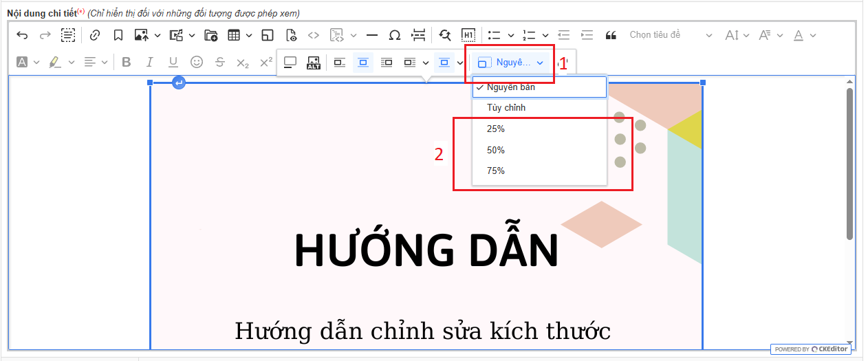Toggle image caption on
This screenshot has width=868, height=361.
290,63
